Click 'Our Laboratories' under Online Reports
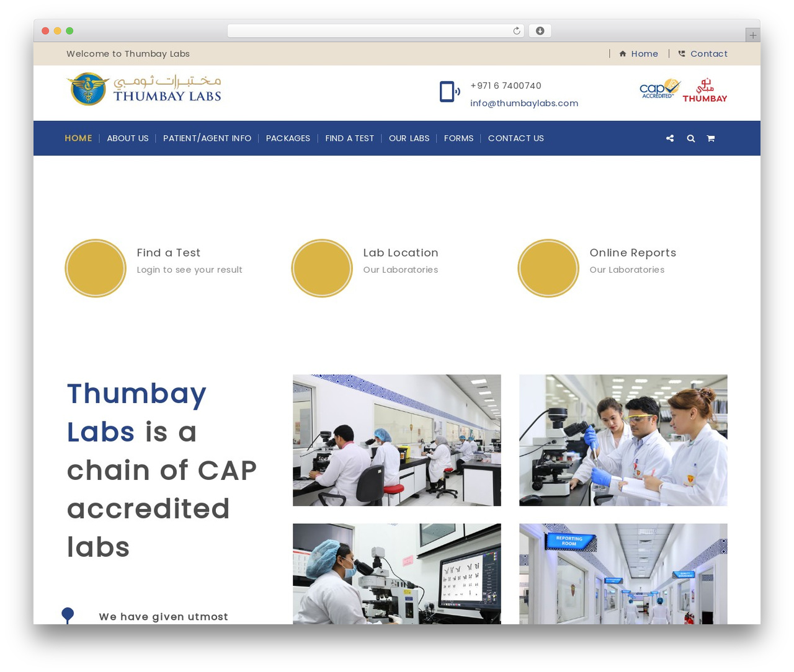 pos(627,270)
